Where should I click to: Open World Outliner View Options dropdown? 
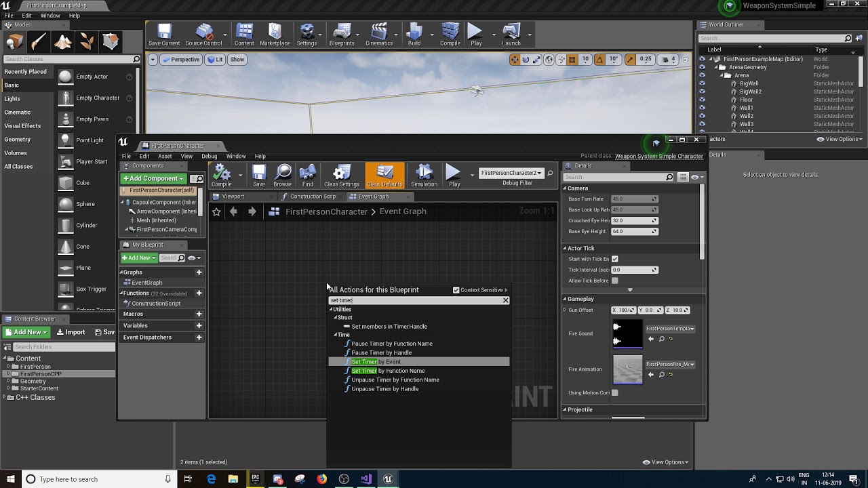pyautogui.click(x=841, y=139)
